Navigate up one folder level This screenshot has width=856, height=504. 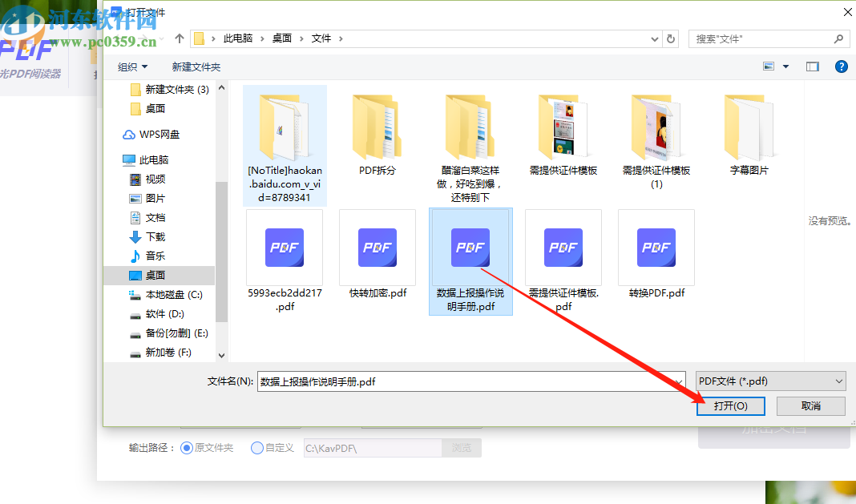point(177,38)
